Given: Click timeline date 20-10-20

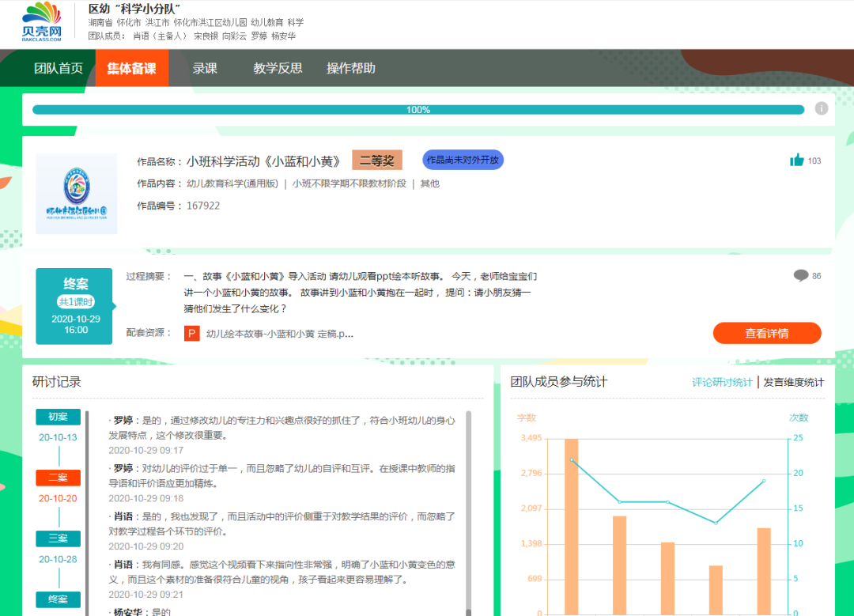Looking at the screenshot, I should (x=58, y=498).
